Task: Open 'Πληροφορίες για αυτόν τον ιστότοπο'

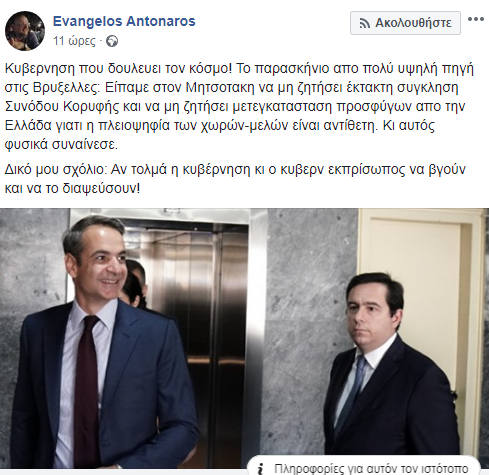Action: [371, 469]
